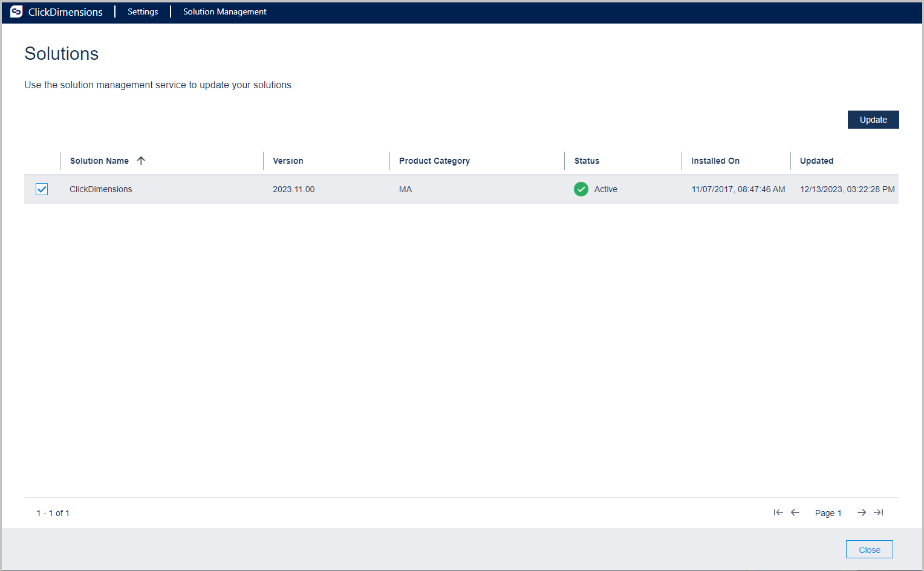This screenshot has width=924, height=571.
Task: Click the ClickDimensions link icon in header bar
Action: [16, 11]
